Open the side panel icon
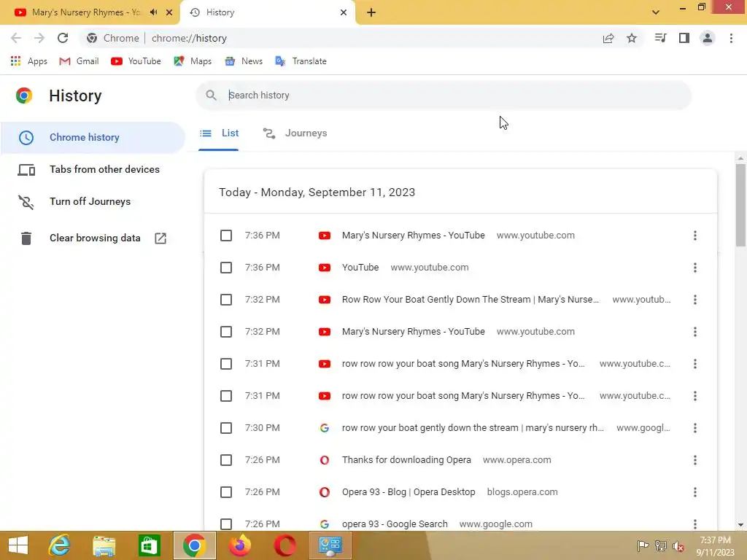747x560 pixels. click(x=684, y=38)
